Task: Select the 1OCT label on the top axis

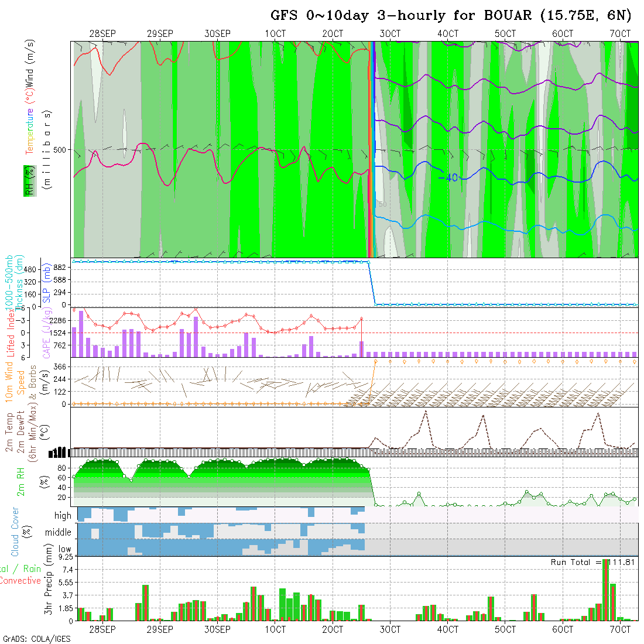Action: 275,34
